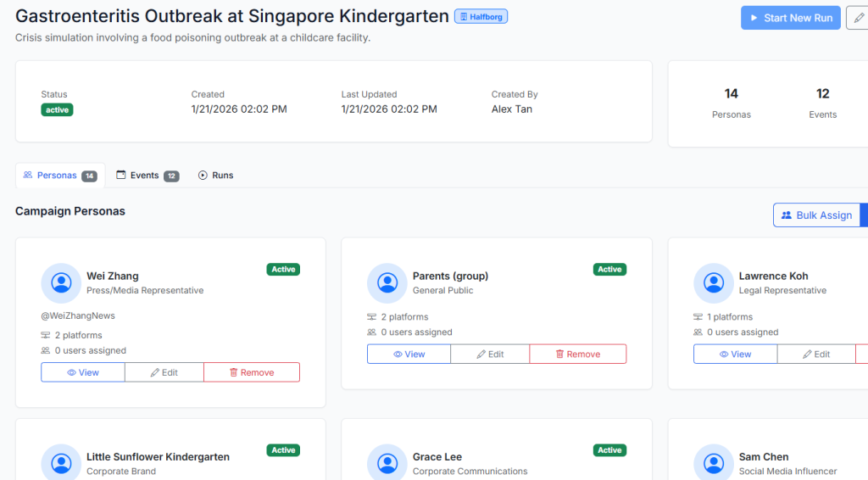The image size is (868, 480).
Task: Remove Wei Zhang from campaign
Action: click(251, 372)
